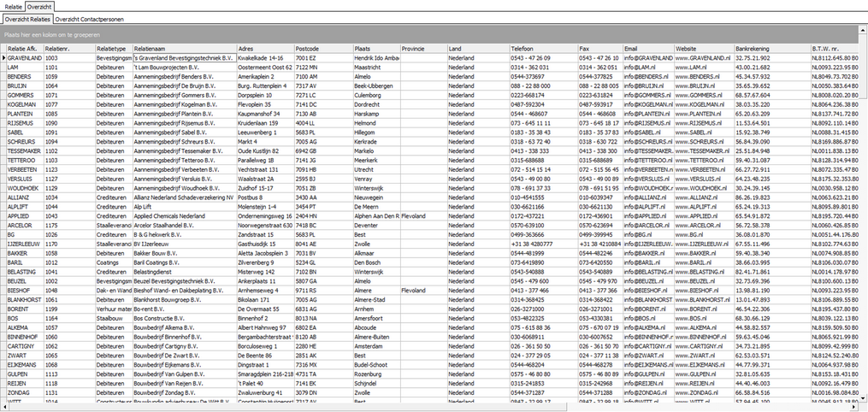Sort by the Relatie Afk. column header
Screen dimensions: 868x412
click(25, 49)
